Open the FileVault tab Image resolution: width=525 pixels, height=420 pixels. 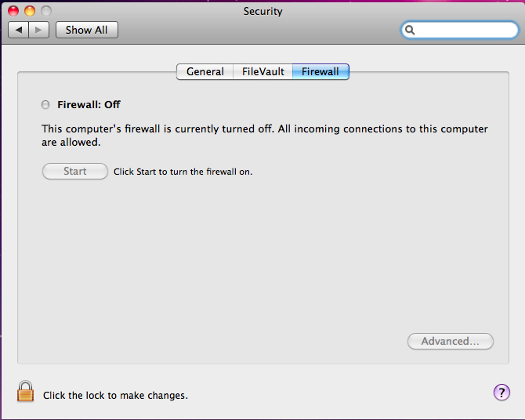coord(263,71)
